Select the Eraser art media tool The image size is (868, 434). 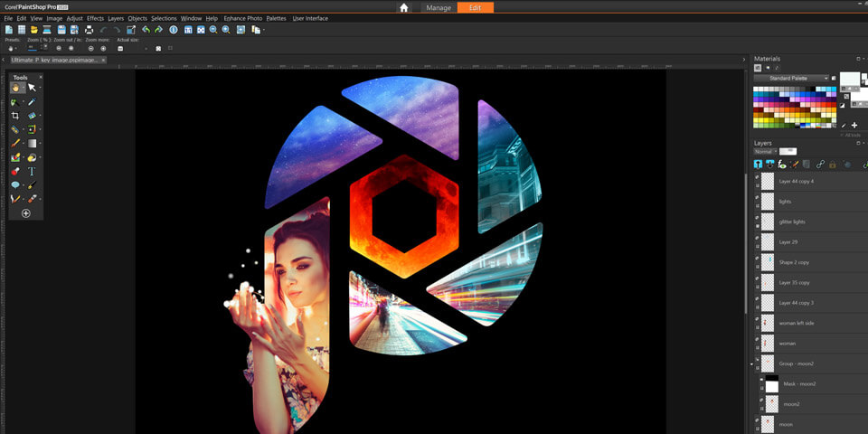click(33, 199)
